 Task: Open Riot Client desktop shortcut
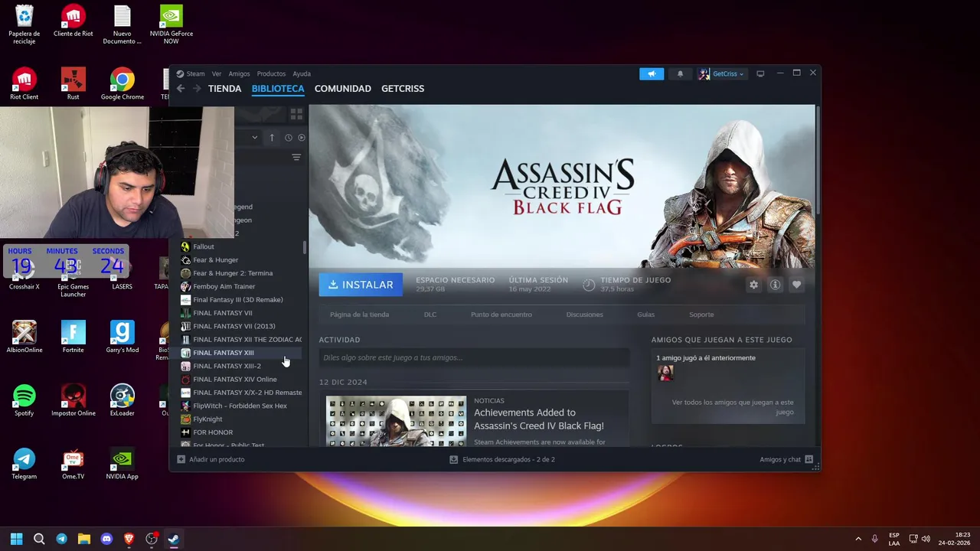point(24,84)
